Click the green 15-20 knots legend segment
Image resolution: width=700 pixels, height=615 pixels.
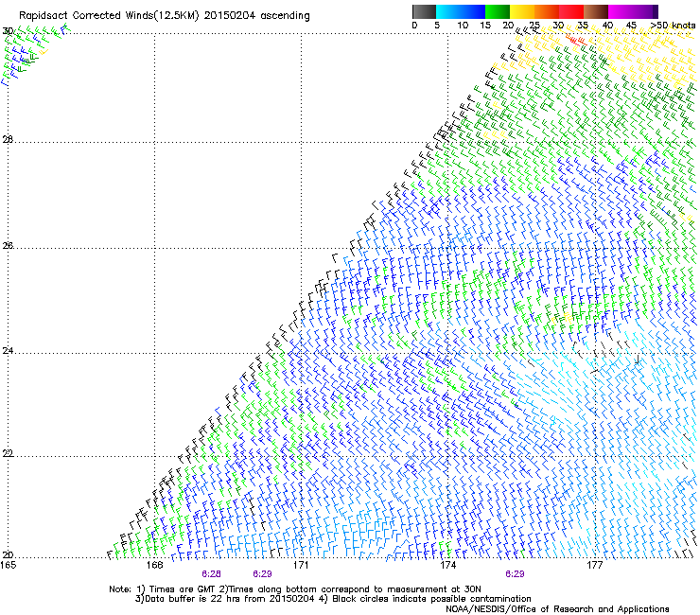pos(498,11)
